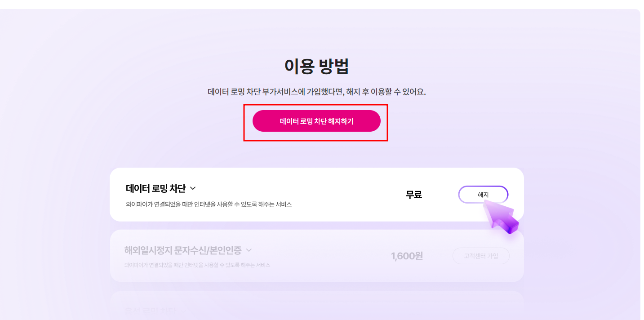This screenshot has height=320, width=644.
Task: Toggle the 해지 pill control for 데이터 로밍 차단
Action: click(483, 194)
